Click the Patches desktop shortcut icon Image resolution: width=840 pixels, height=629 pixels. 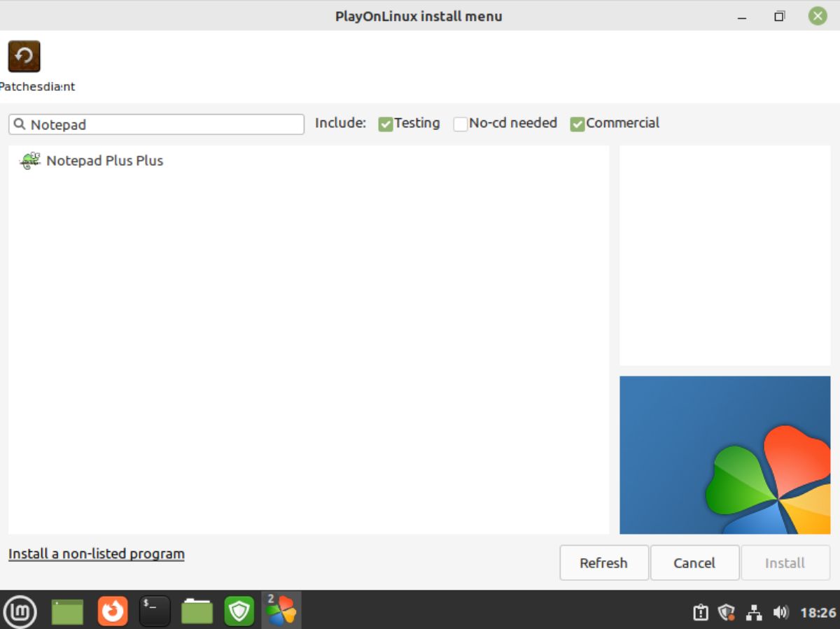[24, 57]
